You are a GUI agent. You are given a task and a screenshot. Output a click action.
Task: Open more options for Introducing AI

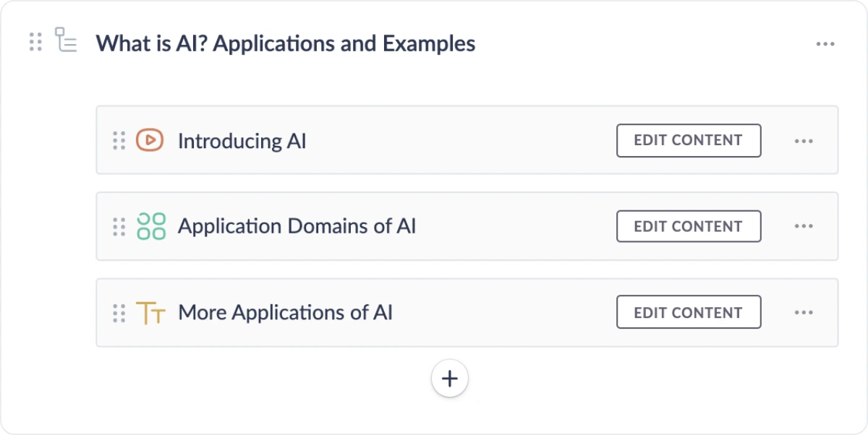point(804,141)
